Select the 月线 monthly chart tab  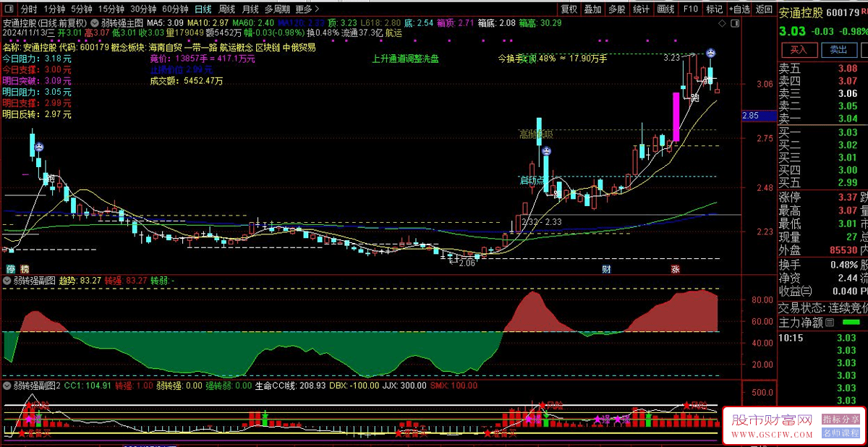(250, 9)
